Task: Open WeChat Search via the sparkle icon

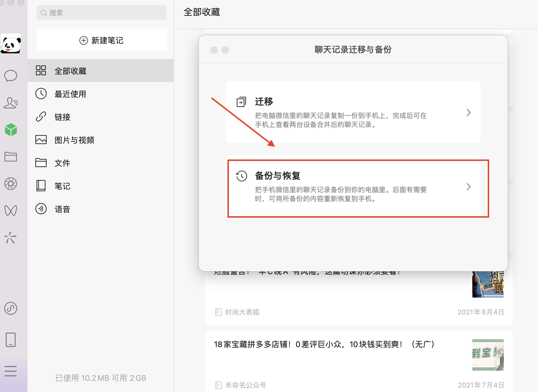Action: click(11, 238)
